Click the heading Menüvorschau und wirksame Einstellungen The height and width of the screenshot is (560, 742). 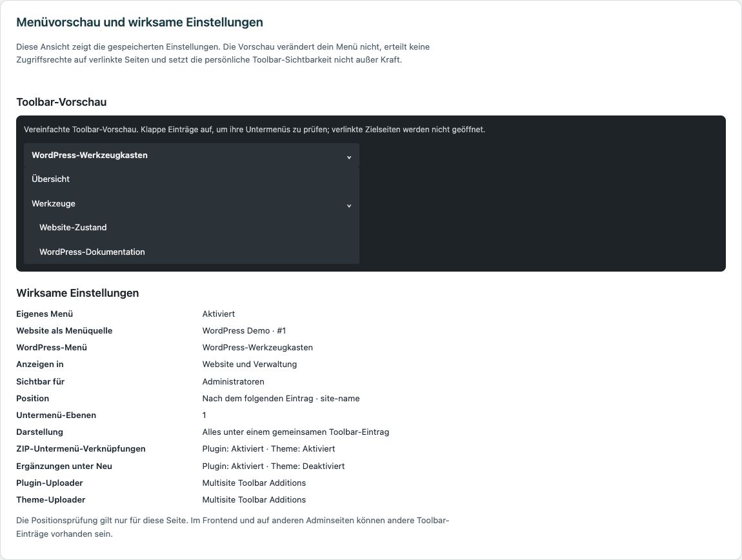139,22
